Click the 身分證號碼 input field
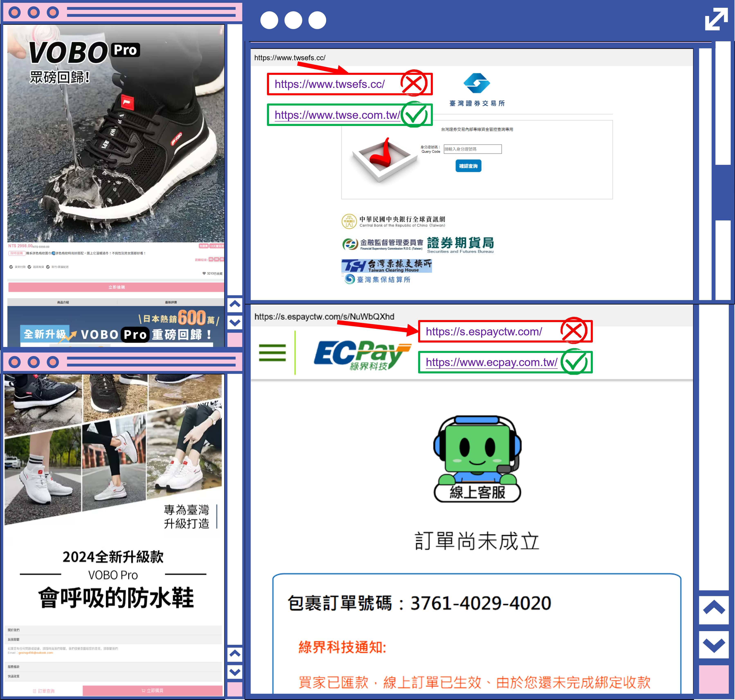Viewport: 735px width, 700px height. [473, 149]
